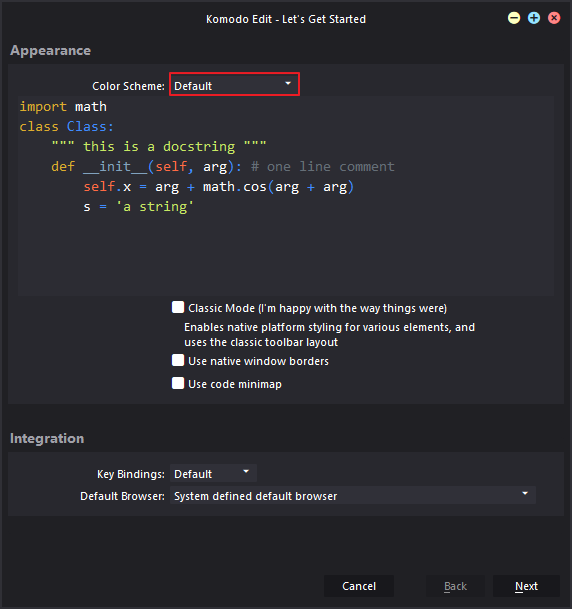Click the 'Key Bindings:' label
Screen dimensions: 572x609
(x=130, y=474)
